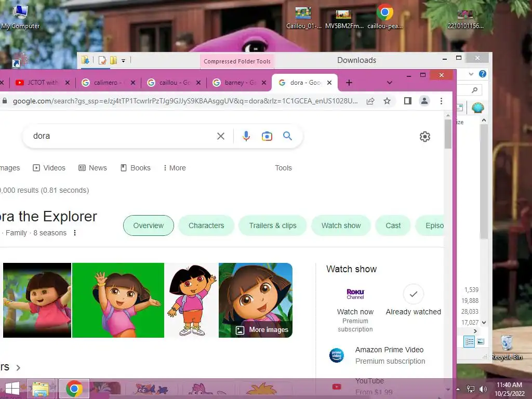Open caillou-pea Chrome shortcut on desktop
Viewport: 532px width, 399px height.
point(385,17)
